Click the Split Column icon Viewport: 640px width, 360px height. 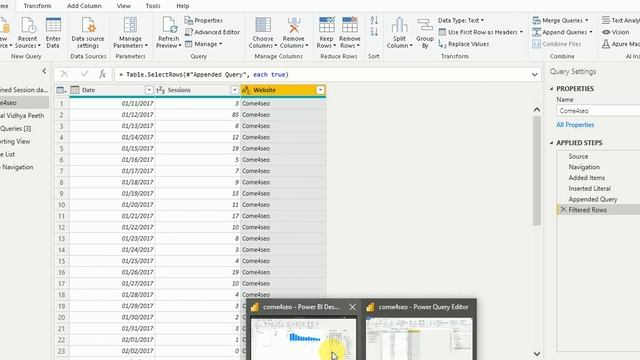click(x=399, y=25)
